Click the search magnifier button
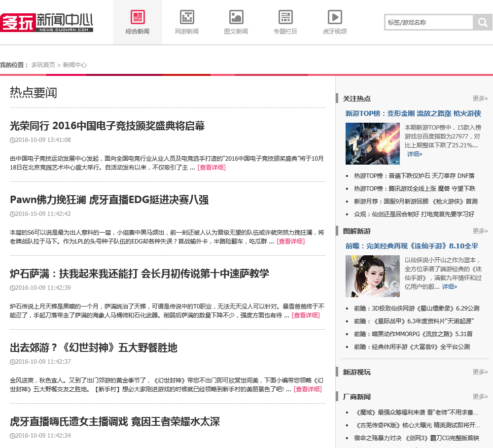493x448 pixels. [x=482, y=22]
